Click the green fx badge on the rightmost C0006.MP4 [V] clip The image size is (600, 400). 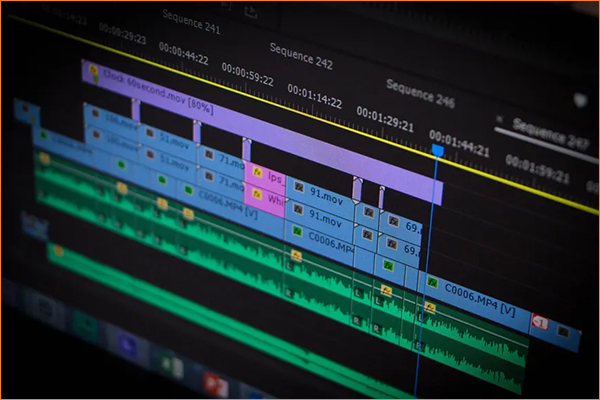coord(432,283)
